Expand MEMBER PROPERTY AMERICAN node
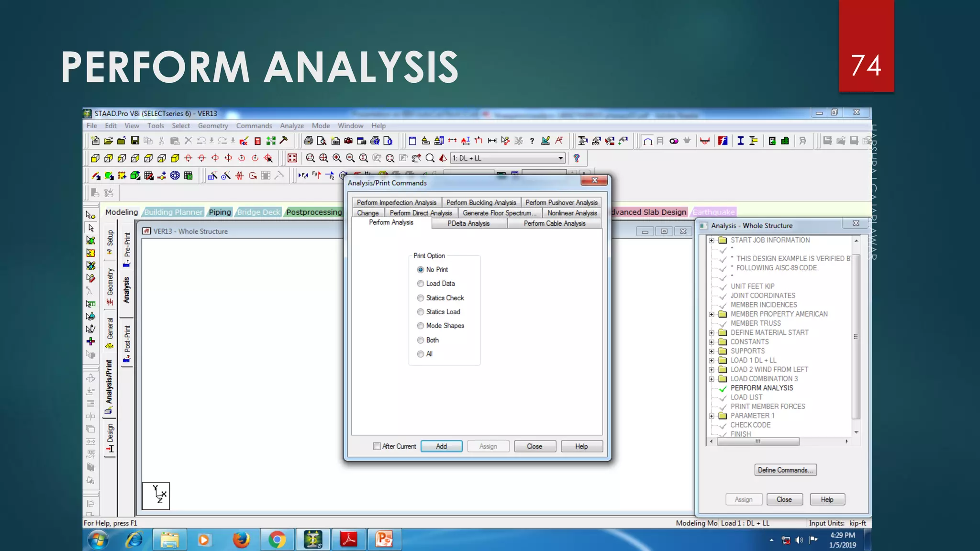Viewport: 980px width, 551px height. 712,314
